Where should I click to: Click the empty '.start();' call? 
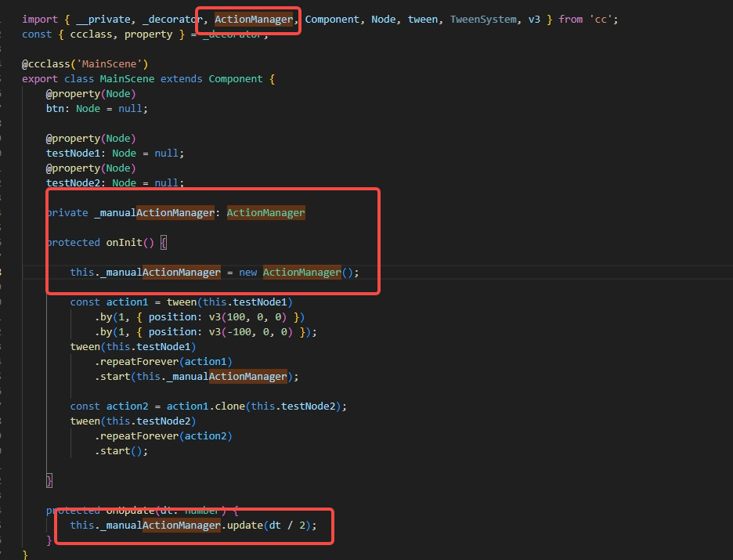click(121, 451)
